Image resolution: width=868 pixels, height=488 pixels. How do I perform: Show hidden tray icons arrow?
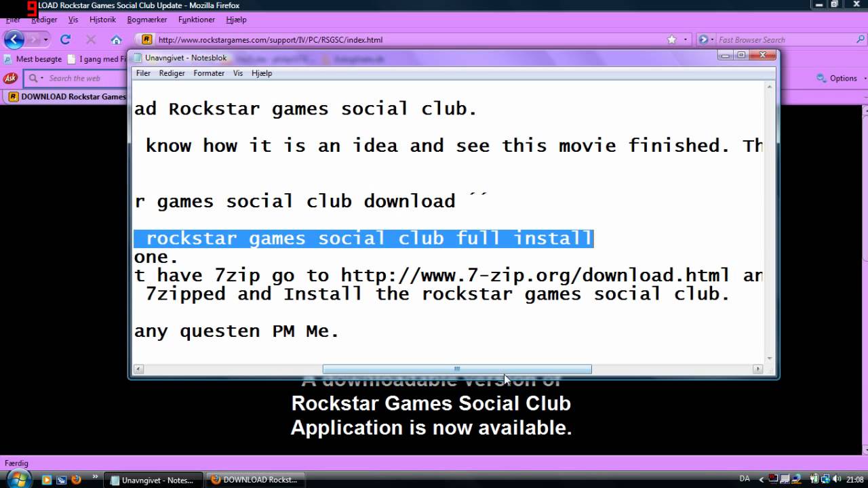pos(762,480)
